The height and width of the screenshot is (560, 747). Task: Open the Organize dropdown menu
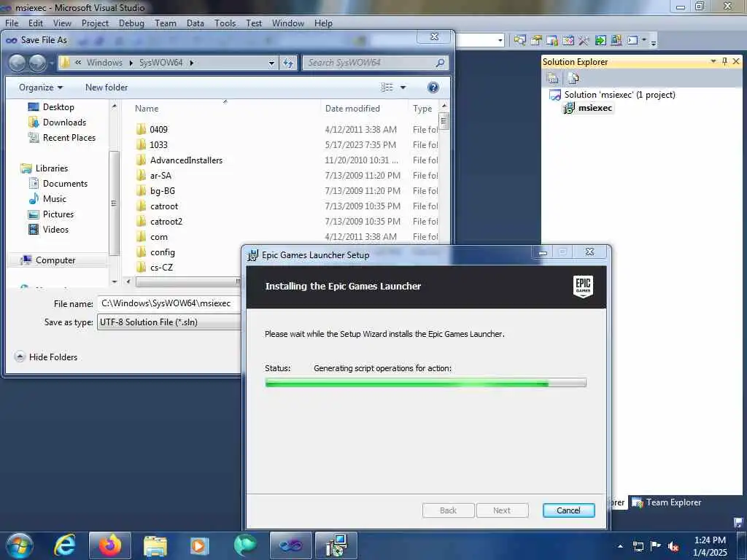click(x=41, y=87)
